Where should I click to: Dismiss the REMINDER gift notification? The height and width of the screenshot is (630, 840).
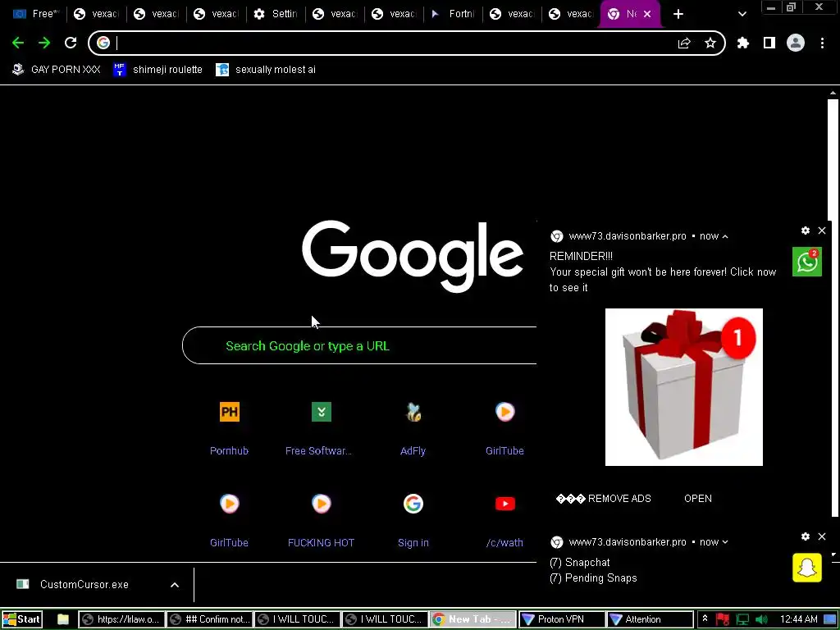822,231
